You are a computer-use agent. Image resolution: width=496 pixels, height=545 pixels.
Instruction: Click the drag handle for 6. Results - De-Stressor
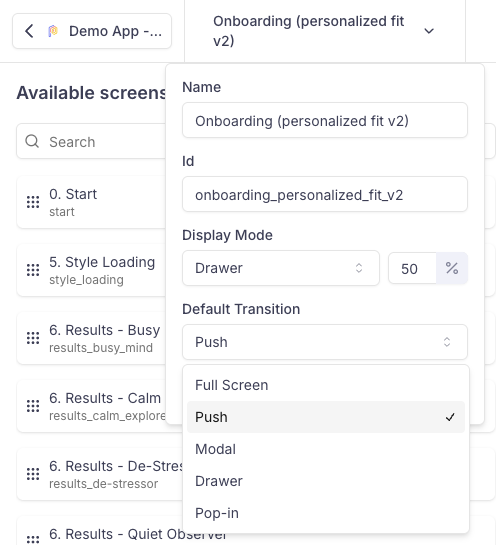click(x=33, y=474)
